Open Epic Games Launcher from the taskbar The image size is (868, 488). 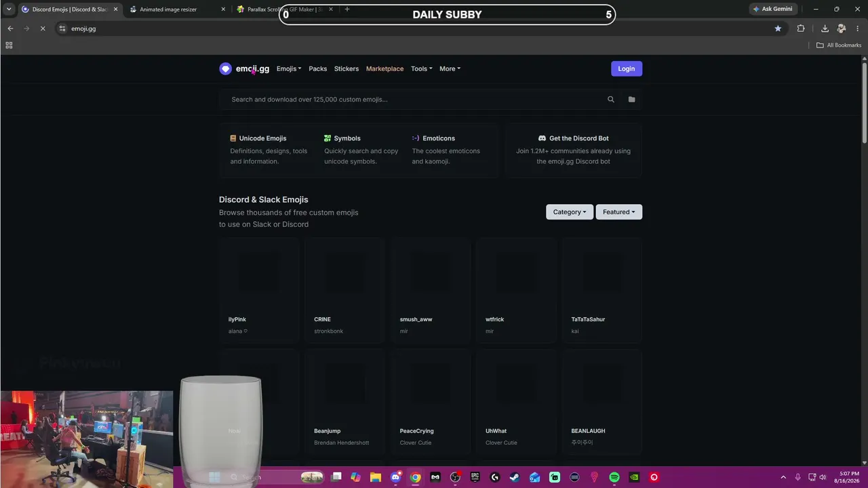475,477
